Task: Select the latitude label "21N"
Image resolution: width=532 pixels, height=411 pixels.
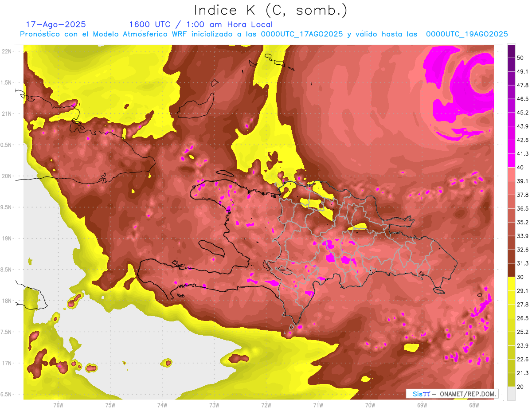Action: [x=7, y=114]
